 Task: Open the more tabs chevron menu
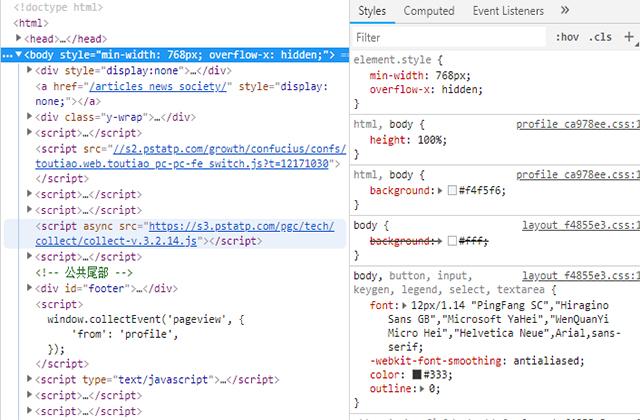point(565,11)
